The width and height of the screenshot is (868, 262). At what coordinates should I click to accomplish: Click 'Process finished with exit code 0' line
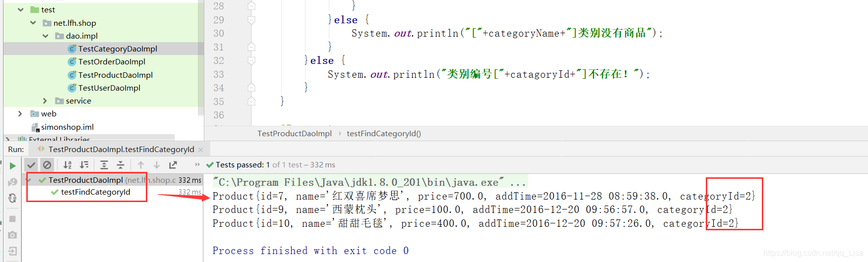pos(311,251)
